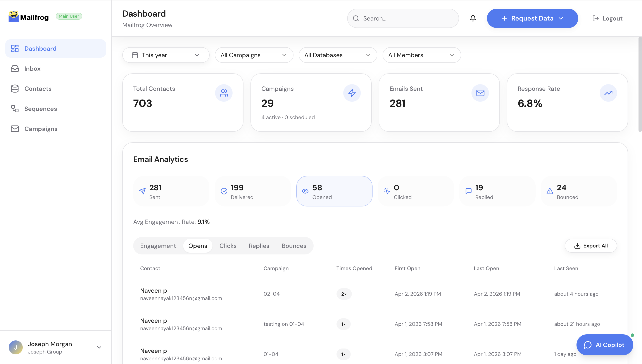Click the Mailfrog frog logo
642x364 pixels.
(14, 17)
